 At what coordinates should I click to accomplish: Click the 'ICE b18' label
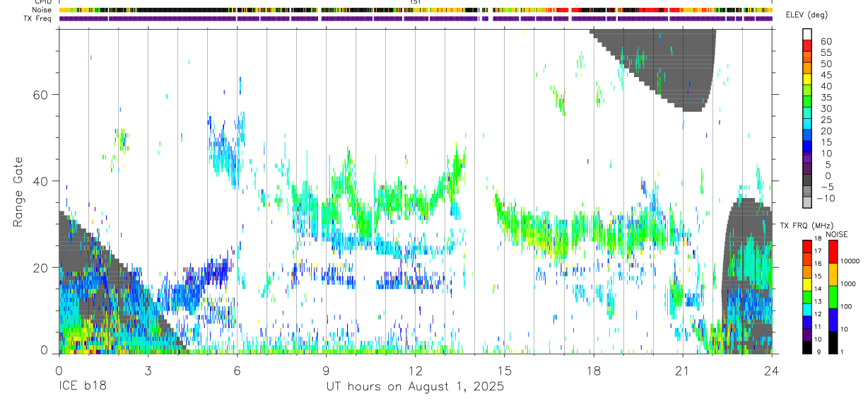click(84, 387)
